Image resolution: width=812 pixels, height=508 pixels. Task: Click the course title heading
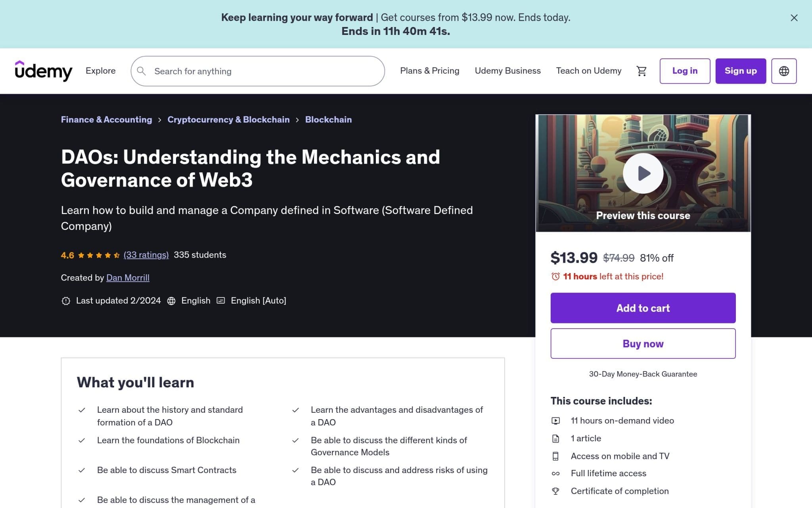[251, 168]
